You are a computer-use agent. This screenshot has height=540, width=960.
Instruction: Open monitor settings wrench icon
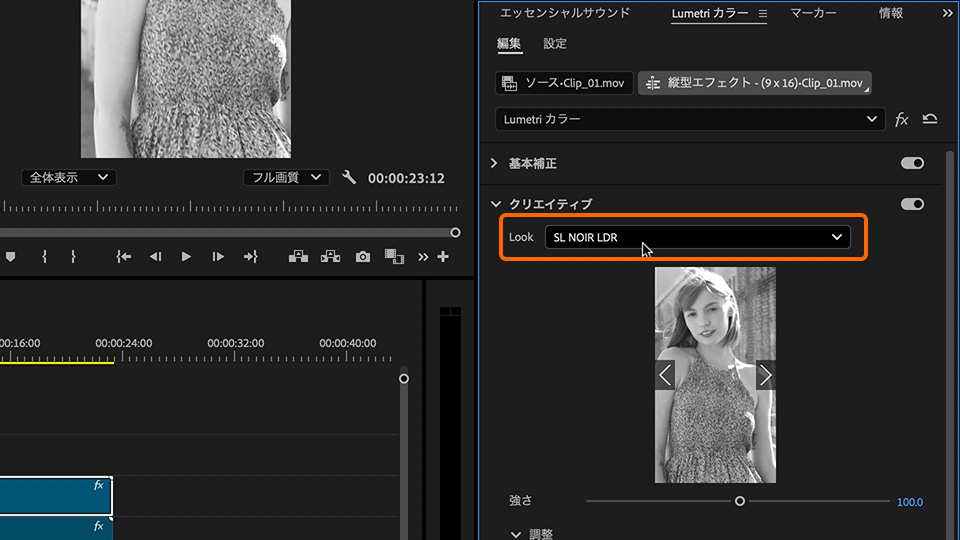click(x=349, y=178)
